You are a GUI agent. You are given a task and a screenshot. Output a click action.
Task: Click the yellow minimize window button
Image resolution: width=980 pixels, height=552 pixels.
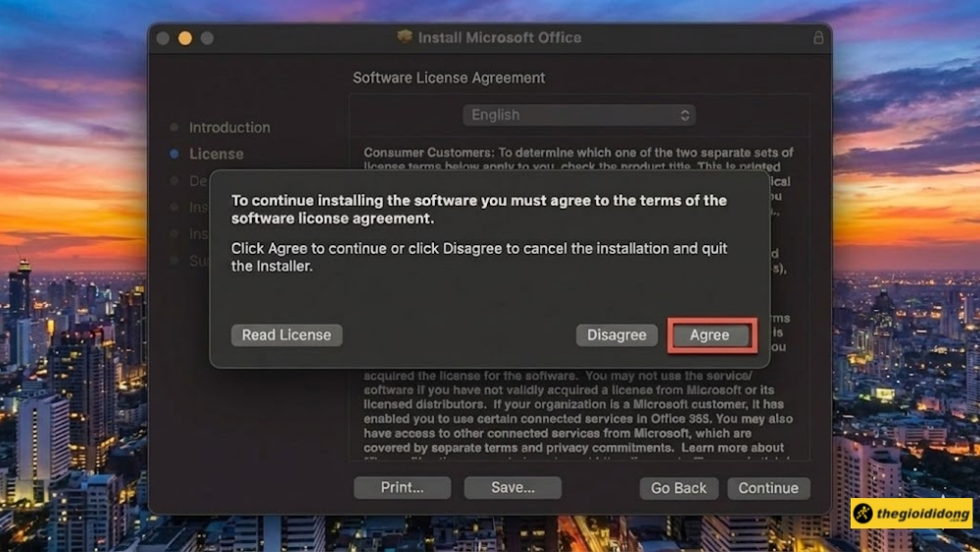(185, 38)
